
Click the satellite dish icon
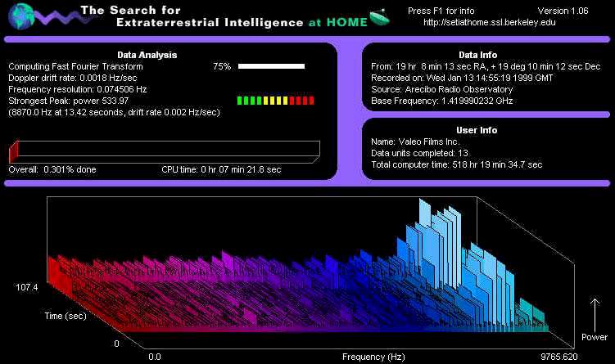[x=379, y=17]
